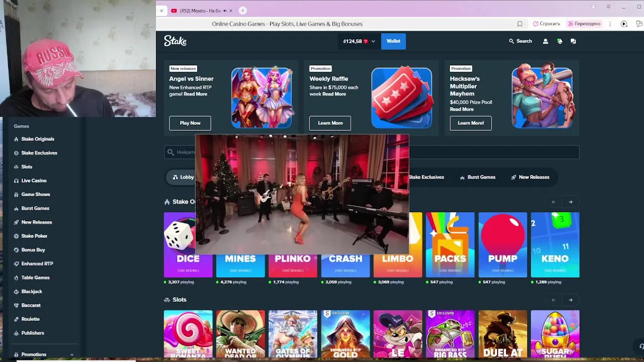Select the New Releases category tab
The width and height of the screenshot is (644, 362).
[530, 177]
